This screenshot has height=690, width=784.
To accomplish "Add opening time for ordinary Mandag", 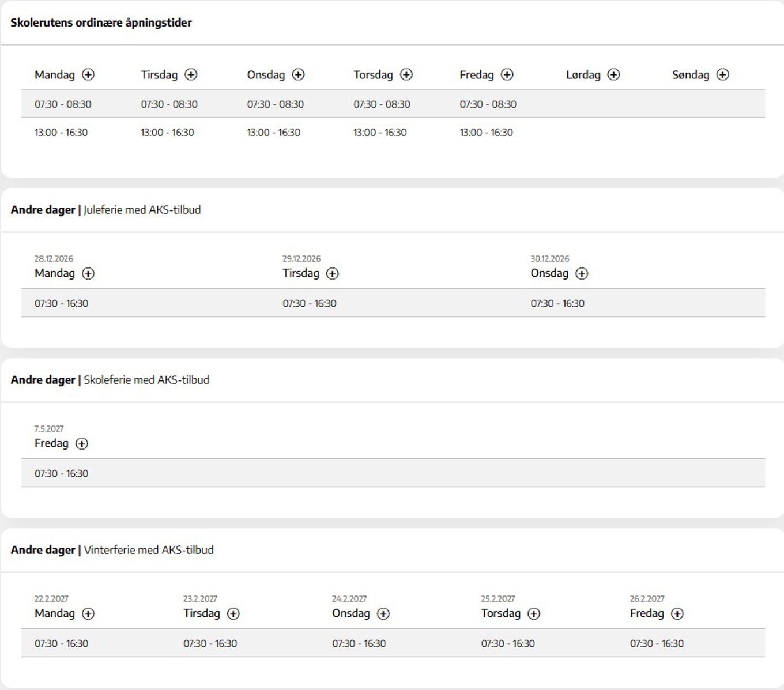I will point(88,74).
